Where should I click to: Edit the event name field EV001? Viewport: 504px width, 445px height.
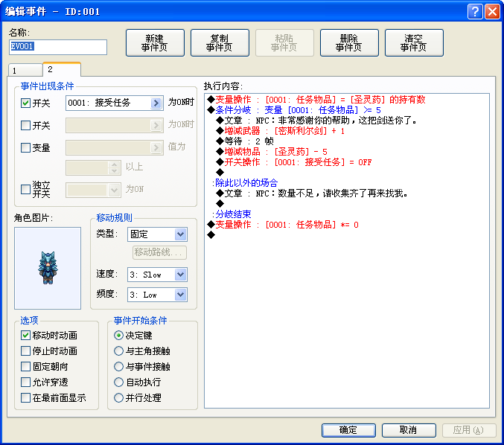click(58, 47)
